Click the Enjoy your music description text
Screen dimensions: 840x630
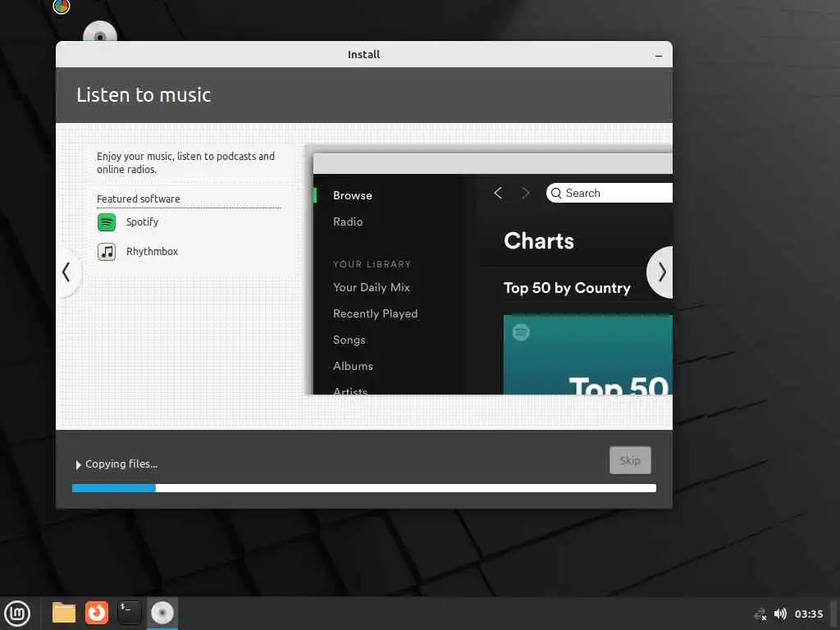pyautogui.click(x=185, y=163)
